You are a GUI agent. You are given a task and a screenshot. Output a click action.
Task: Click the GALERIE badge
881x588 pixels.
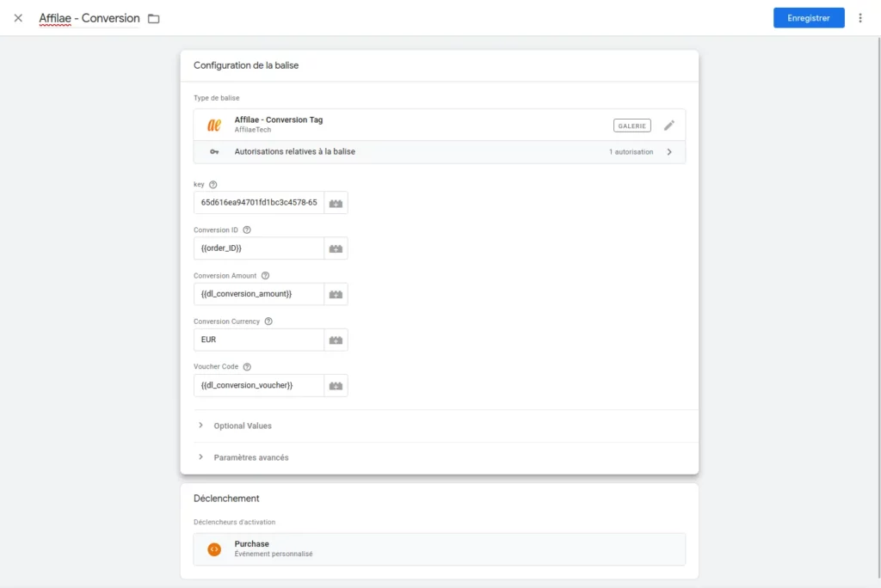click(631, 126)
